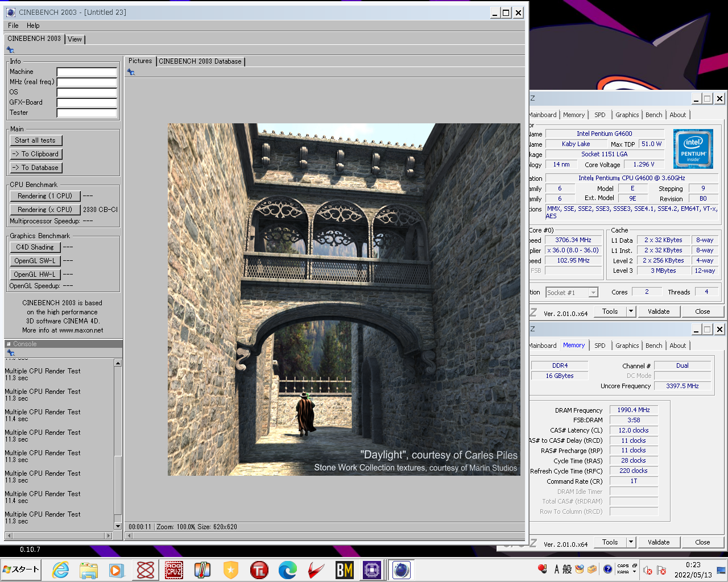Select the CINEBENCH 2003 Database tab
Screen dimensions: 728x582
200,61
